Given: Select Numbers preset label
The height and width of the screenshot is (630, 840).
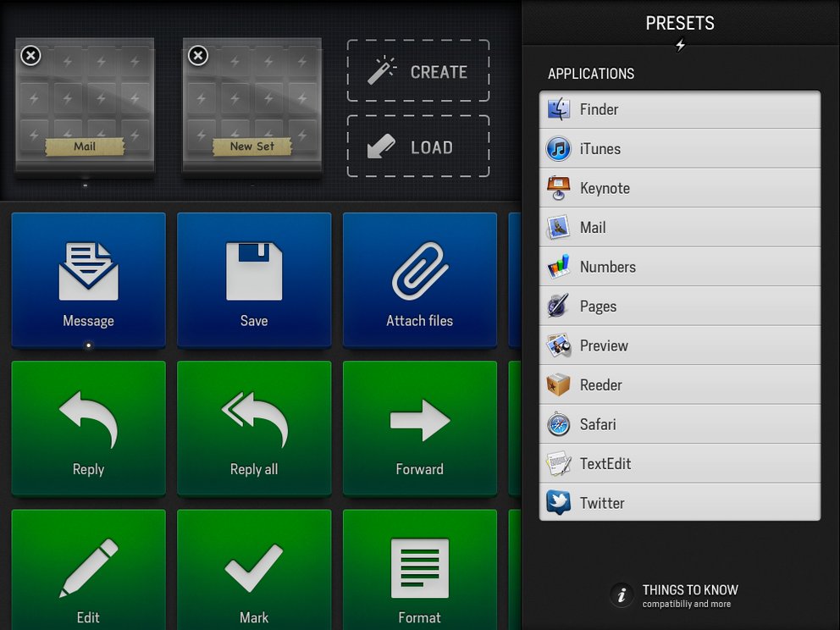Looking at the screenshot, I should (608, 267).
